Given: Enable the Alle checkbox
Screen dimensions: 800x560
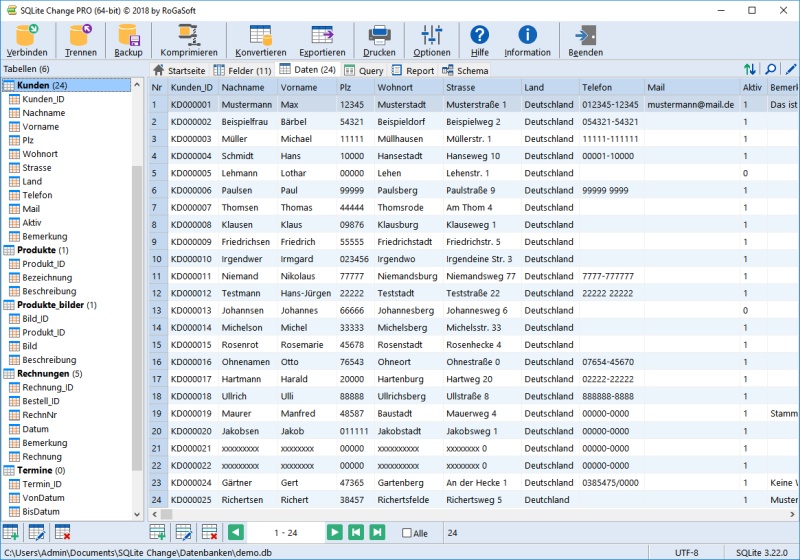Looking at the screenshot, I should click(x=407, y=533).
